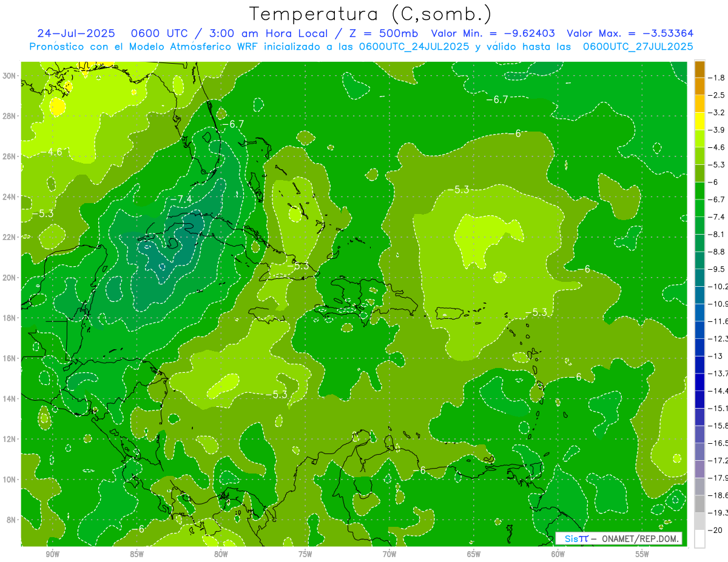Image resolution: width=728 pixels, height=562 pixels.
Task: Click the "28N" latitude axis label
Action: coord(9,116)
